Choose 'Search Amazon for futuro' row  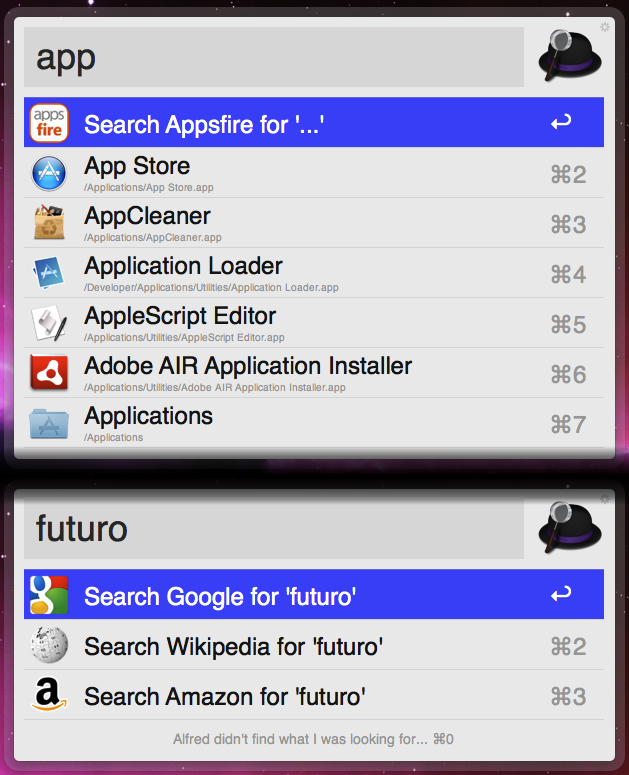314,695
